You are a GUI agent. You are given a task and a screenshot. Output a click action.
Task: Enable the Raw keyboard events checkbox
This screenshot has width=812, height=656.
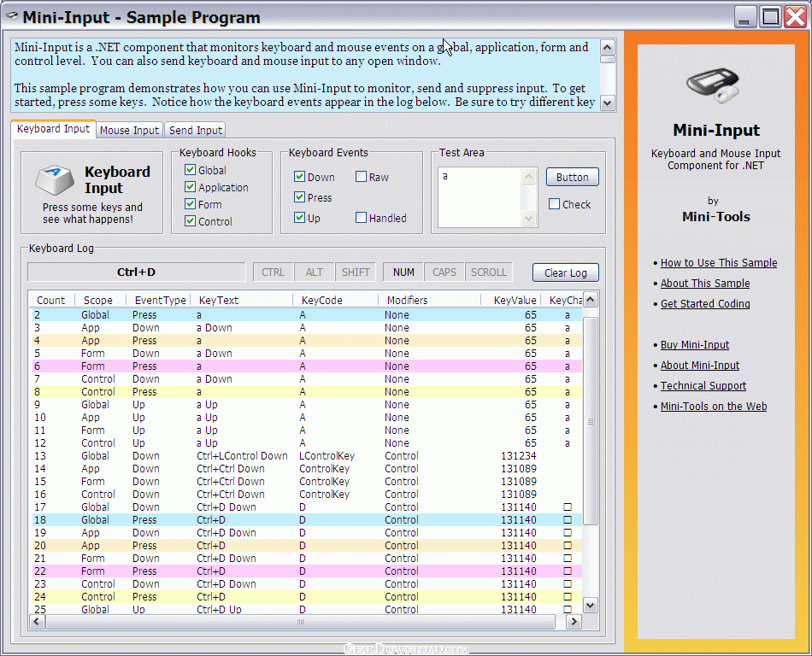tap(362, 177)
